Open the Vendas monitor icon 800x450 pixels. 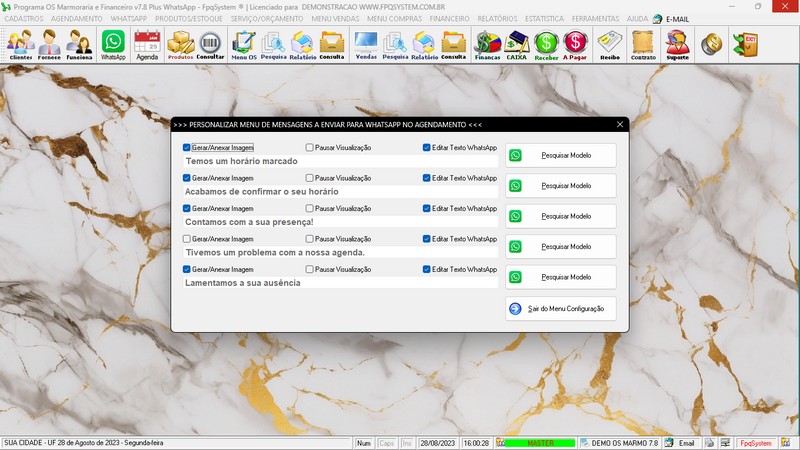(366, 45)
